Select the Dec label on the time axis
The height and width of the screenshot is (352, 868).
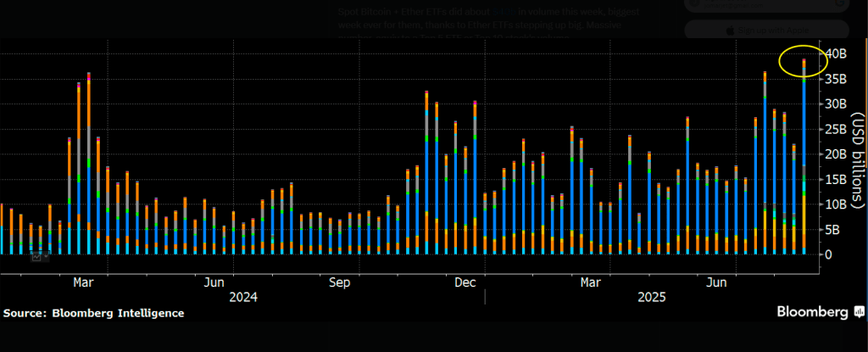[x=466, y=281]
